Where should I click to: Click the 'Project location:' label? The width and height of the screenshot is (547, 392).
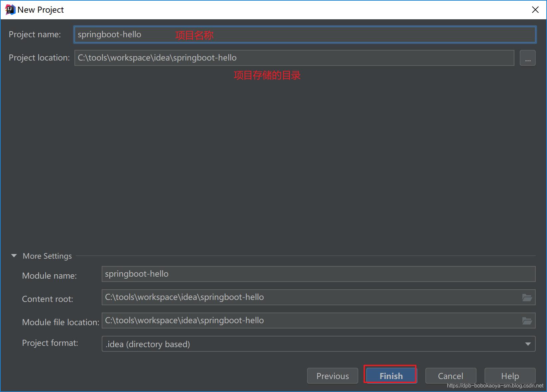(x=39, y=58)
